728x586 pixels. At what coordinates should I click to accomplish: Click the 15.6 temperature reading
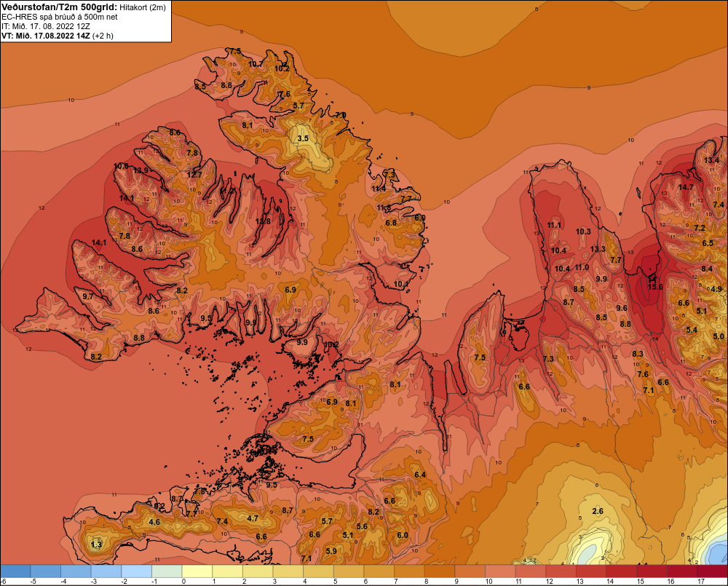pos(655,287)
